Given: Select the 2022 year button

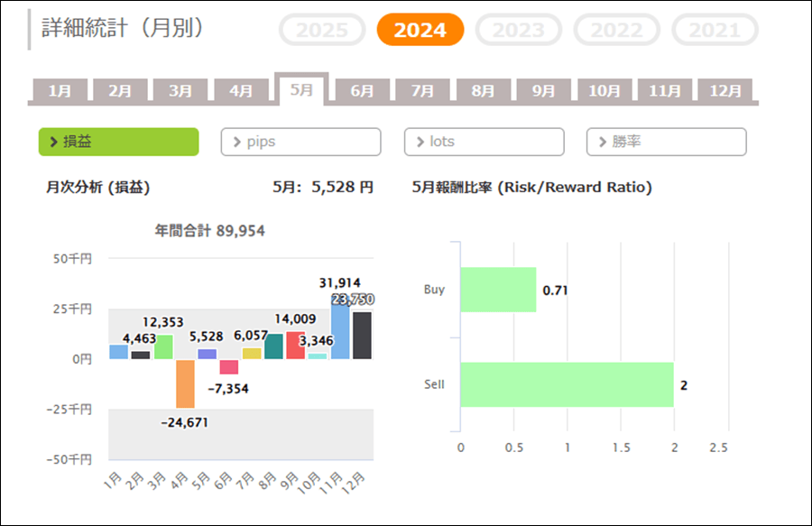Looking at the screenshot, I should [616, 30].
